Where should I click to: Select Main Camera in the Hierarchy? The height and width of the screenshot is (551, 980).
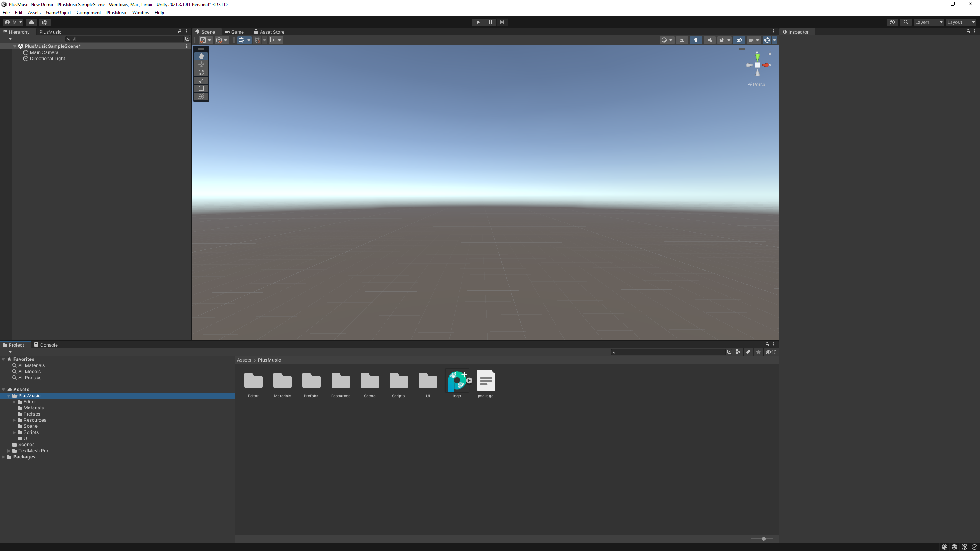tap(44, 52)
